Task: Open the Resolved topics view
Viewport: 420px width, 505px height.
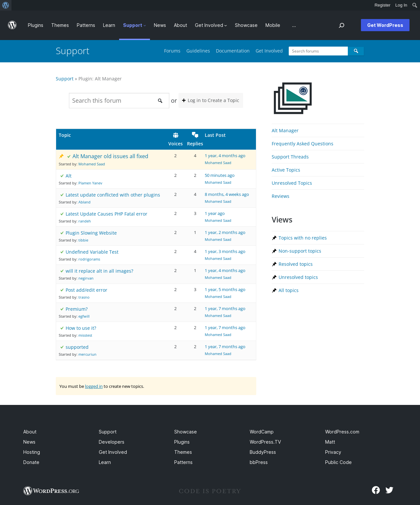Action: (x=296, y=264)
